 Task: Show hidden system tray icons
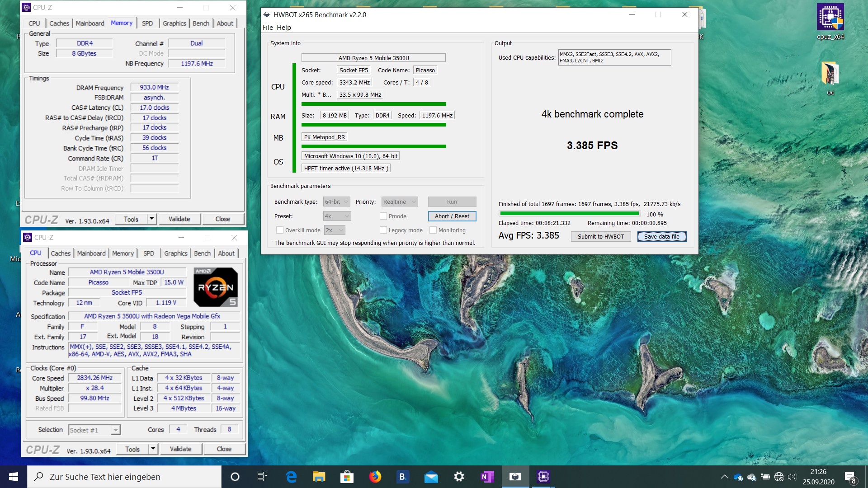(724, 477)
